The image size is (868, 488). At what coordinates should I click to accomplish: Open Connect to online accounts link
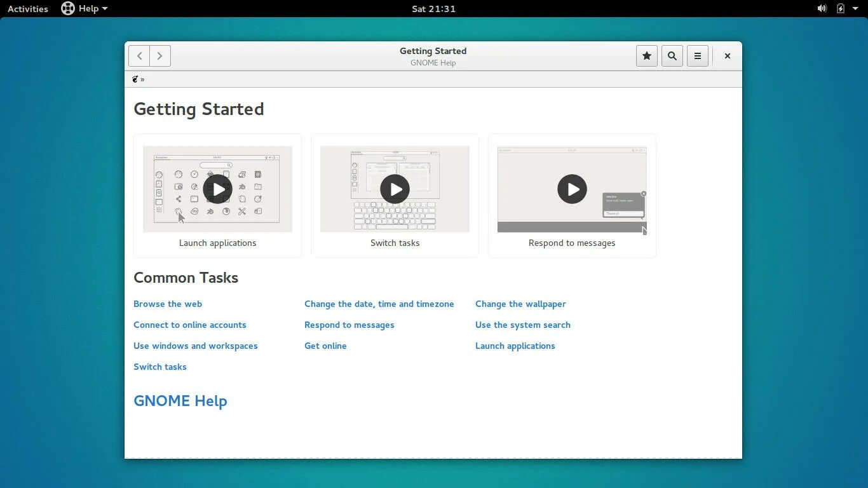click(190, 325)
